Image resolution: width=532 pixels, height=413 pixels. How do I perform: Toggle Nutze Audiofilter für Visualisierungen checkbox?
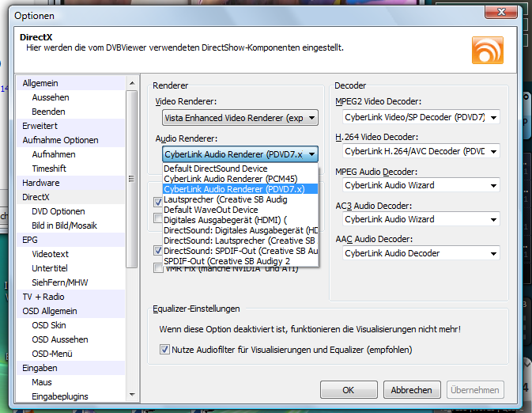pyautogui.click(x=164, y=350)
